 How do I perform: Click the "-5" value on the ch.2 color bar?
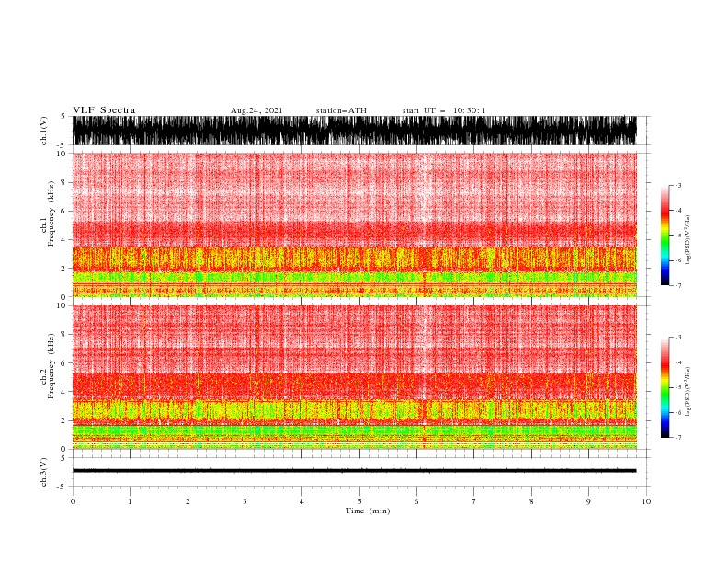[677, 387]
